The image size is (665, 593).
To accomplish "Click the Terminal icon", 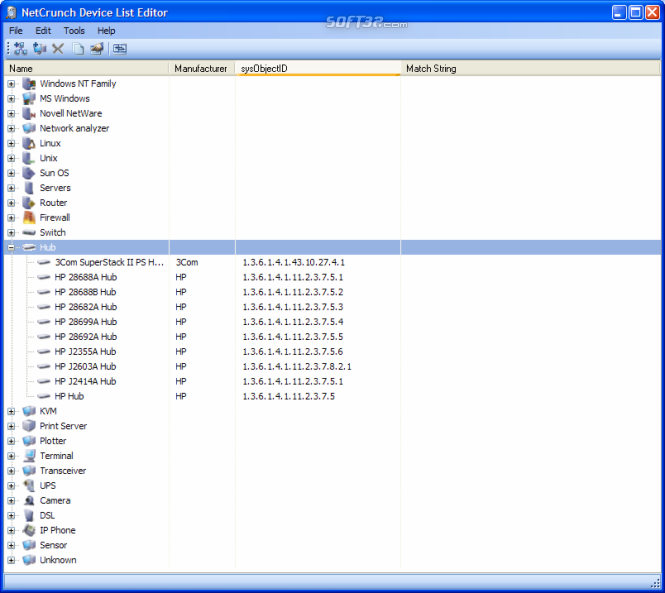I will coord(29,456).
